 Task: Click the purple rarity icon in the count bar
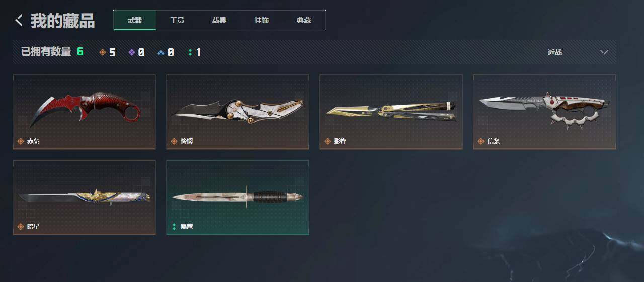(132, 52)
